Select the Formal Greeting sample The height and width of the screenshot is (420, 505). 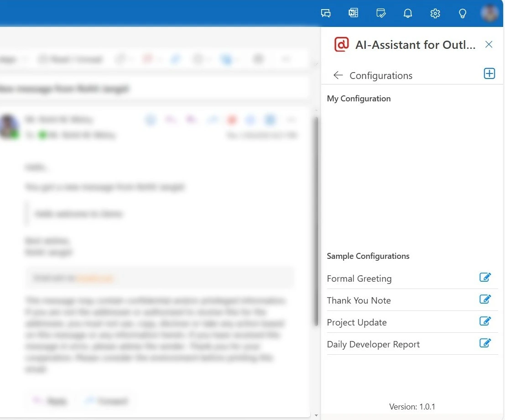point(359,278)
